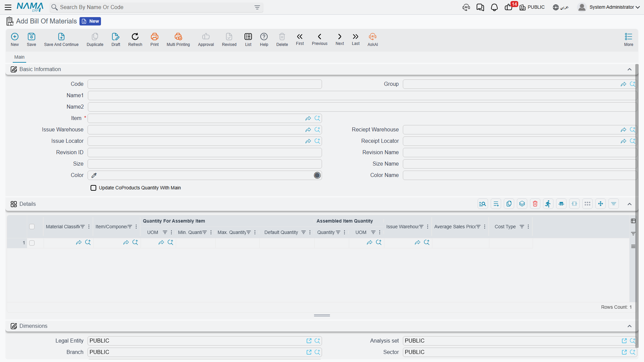Open System Administrator user dropdown
Image resolution: width=644 pixels, height=362 pixels.
pyautogui.click(x=609, y=7)
